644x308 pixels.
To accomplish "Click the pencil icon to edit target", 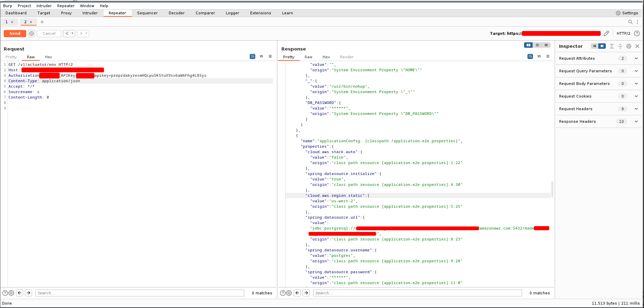I will [x=606, y=33].
